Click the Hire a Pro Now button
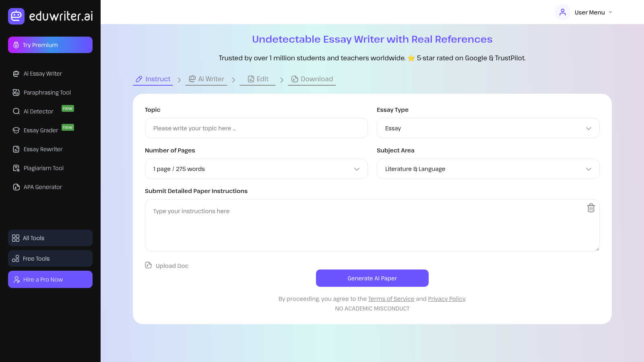The image size is (644, 362). pyautogui.click(x=50, y=280)
